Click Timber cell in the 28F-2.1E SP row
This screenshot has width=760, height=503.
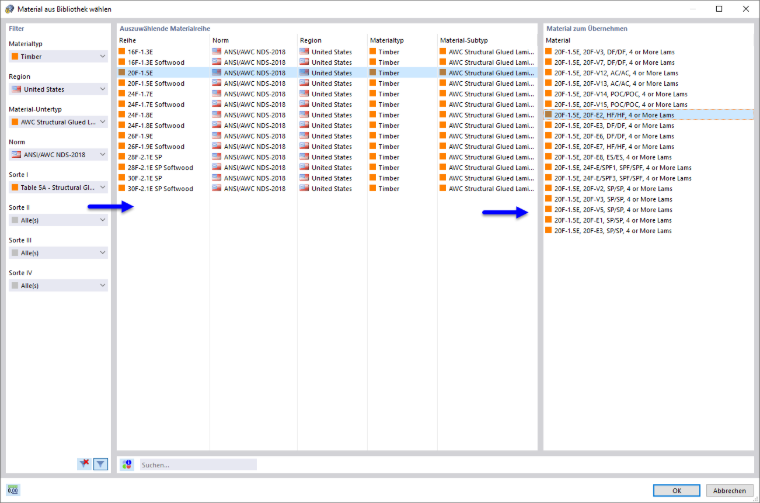[389, 157]
